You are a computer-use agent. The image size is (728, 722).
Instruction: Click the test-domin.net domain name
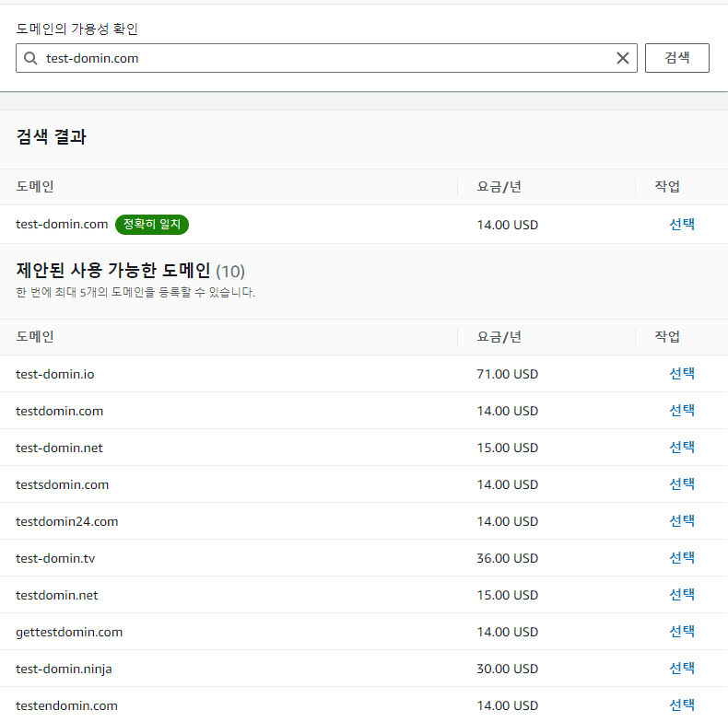coord(59,448)
